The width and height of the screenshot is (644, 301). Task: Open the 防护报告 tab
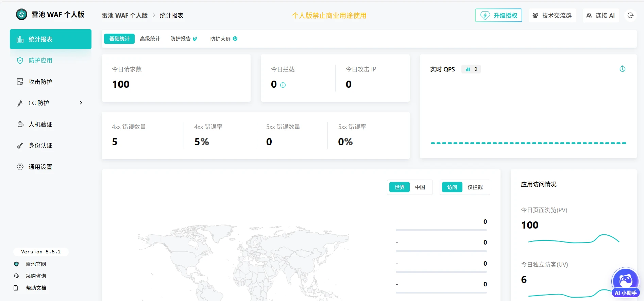tap(184, 39)
